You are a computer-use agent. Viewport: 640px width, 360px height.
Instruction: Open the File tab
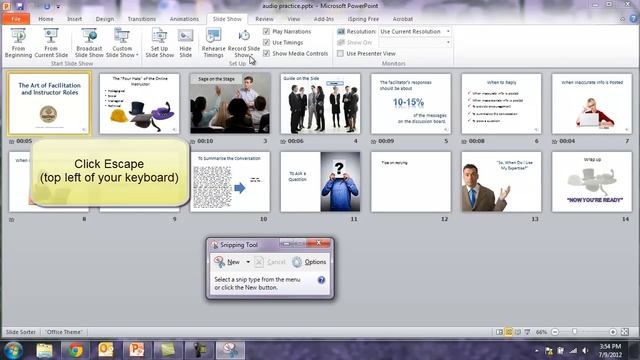(x=16, y=19)
